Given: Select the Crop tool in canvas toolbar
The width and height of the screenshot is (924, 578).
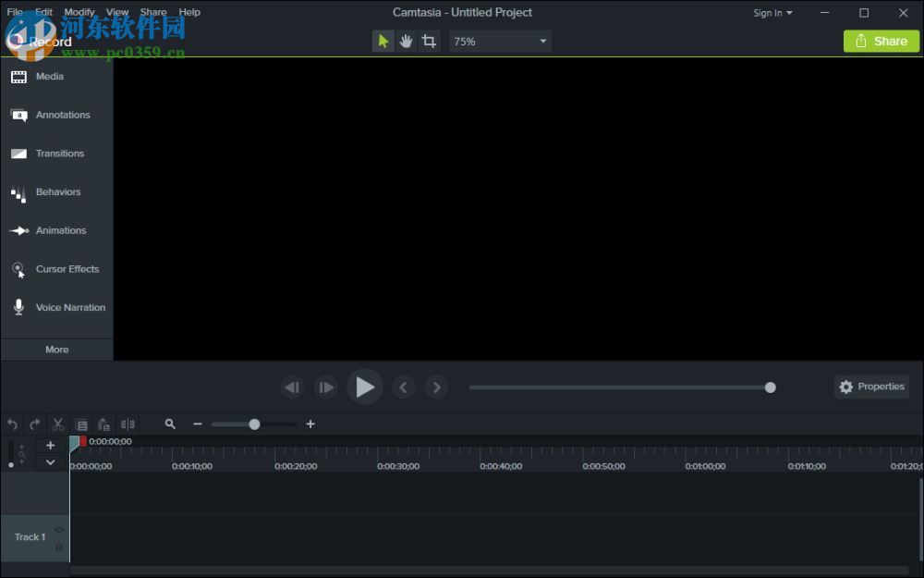Looking at the screenshot, I should [429, 42].
